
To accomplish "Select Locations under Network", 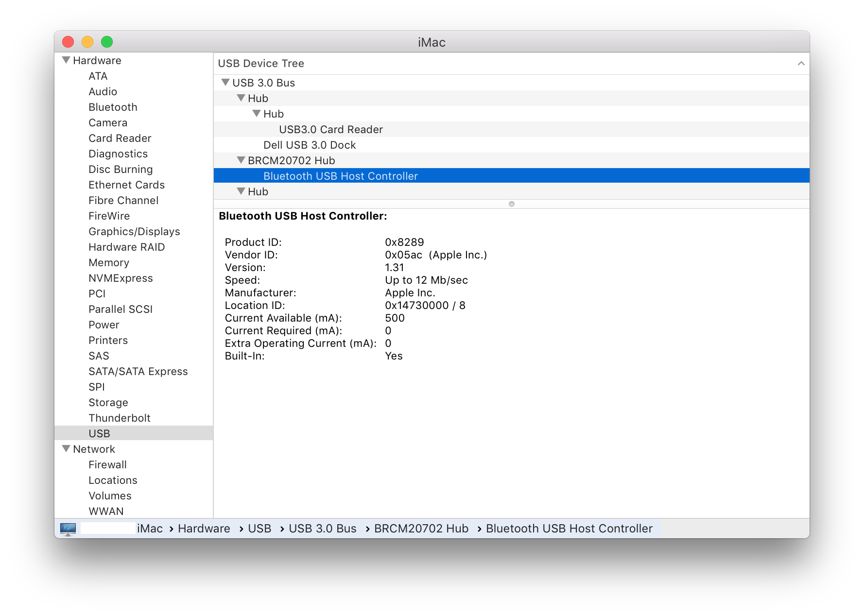I will click(134, 480).
